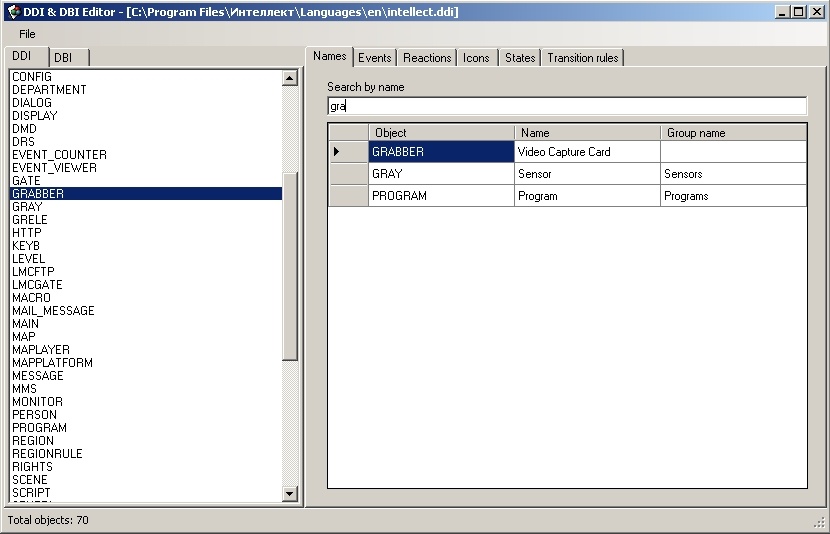Open the Transition rules tab
The height and width of the screenshot is (534, 830).
[583, 58]
